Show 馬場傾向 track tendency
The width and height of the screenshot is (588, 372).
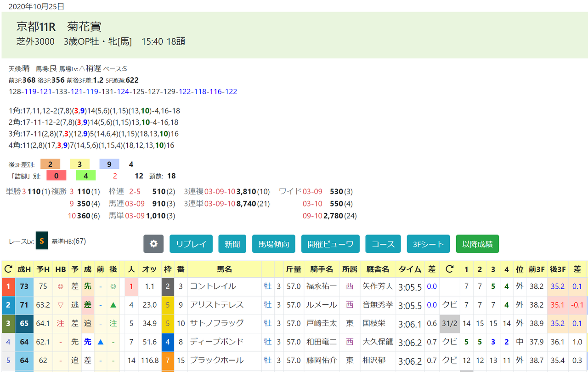coord(274,244)
